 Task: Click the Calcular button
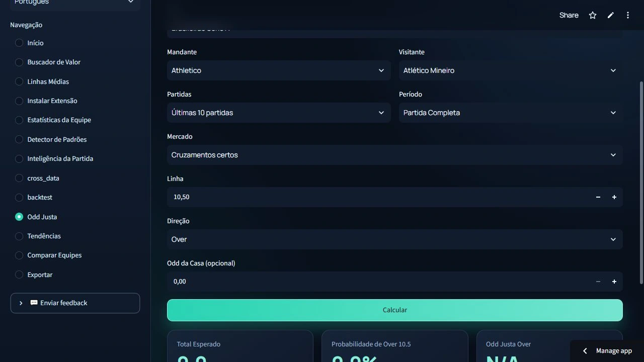coord(395,310)
